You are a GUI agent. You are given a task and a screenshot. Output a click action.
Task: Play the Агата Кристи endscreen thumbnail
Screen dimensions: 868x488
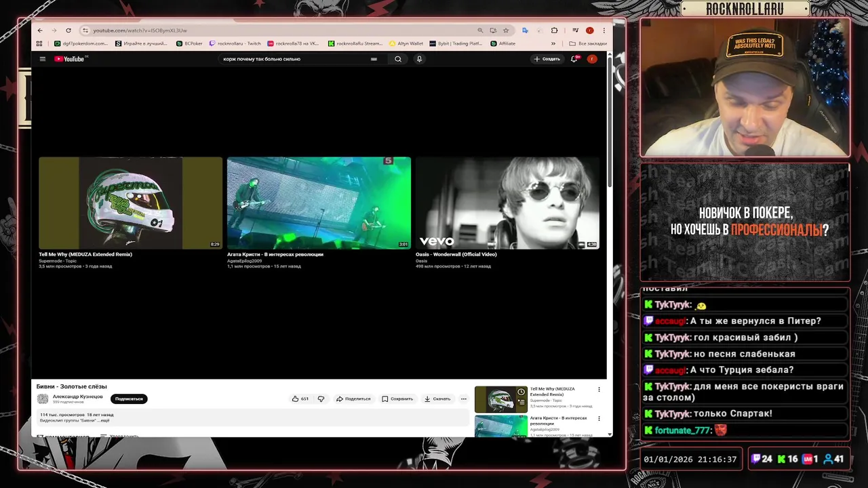point(319,203)
